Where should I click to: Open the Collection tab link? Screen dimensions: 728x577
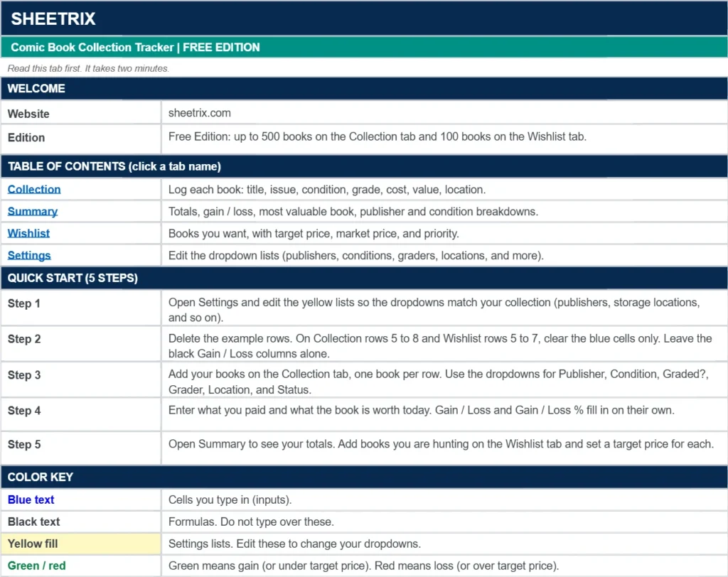click(34, 190)
